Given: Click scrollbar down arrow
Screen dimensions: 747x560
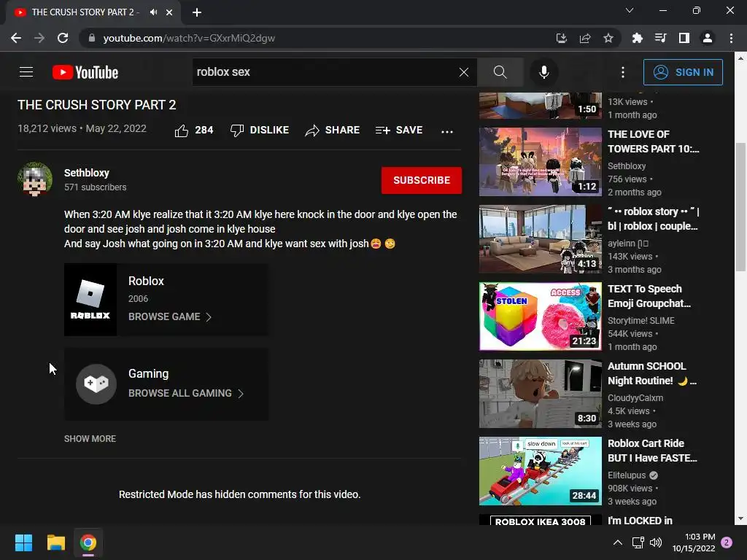Looking at the screenshot, I should tap(740, 518).
